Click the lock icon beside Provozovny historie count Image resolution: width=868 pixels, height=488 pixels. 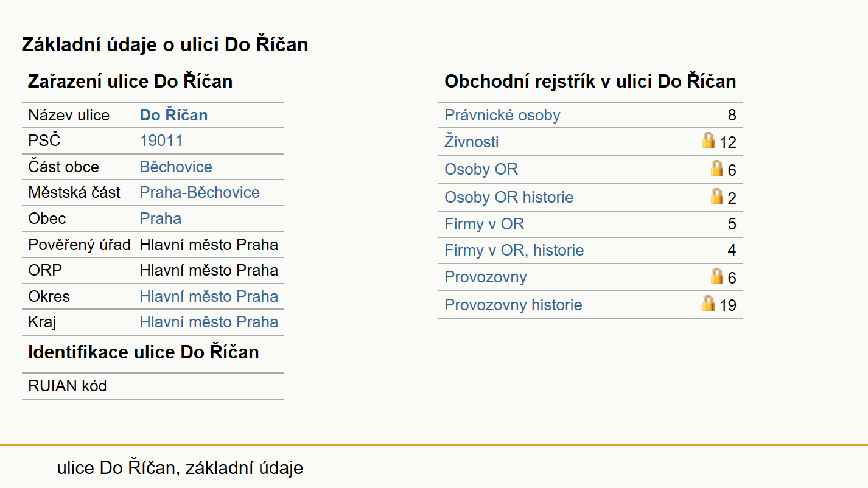708,303
